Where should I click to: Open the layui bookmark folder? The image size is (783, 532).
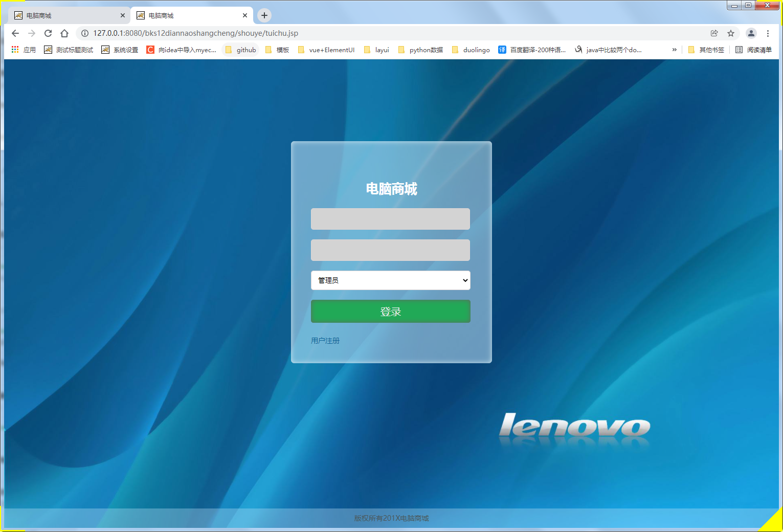click(x=376, y=50)
